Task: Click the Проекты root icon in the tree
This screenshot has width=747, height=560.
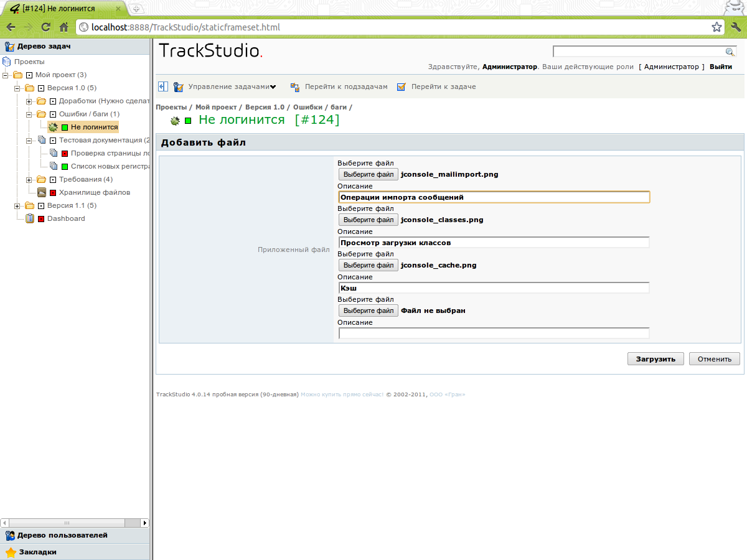Action: pyautogui.click(x=7, y=62)
